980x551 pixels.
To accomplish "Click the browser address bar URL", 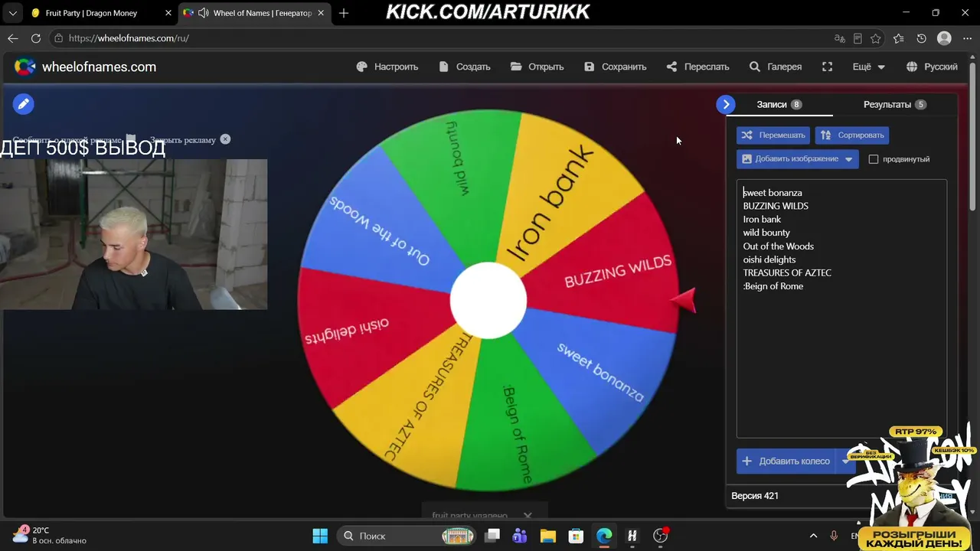I will pyautogui.click(x=129, y=38).
